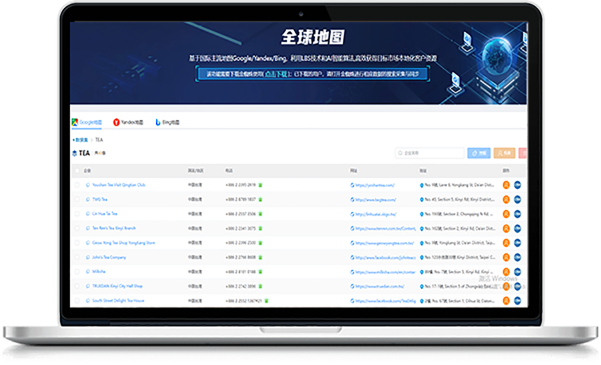Image resolution: width=601 pixels, height=365 pixels.
Task: Click the blue round action icon in the first table row
Action: (517, 185)
